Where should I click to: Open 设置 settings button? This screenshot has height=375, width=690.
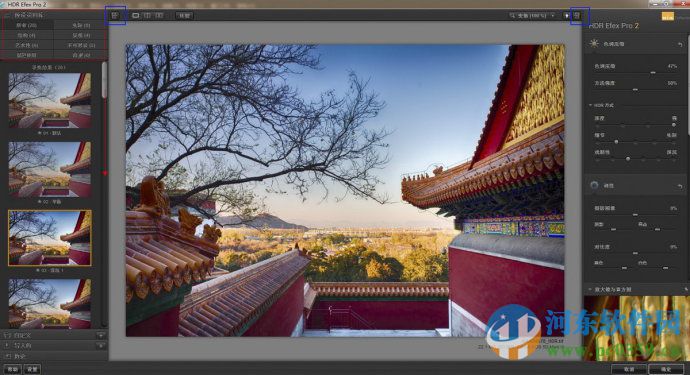click(32, 369)
